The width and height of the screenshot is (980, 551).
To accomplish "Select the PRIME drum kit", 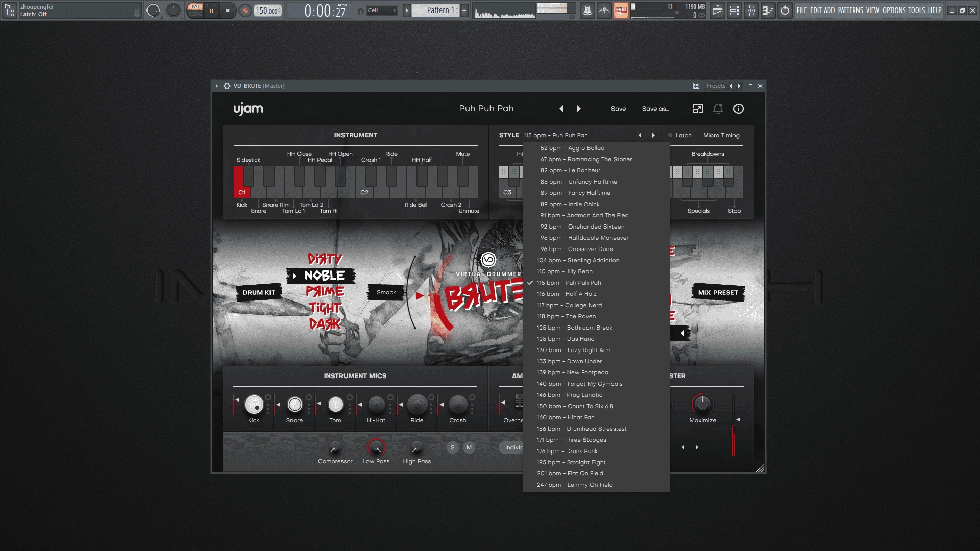I will [325, 291].
